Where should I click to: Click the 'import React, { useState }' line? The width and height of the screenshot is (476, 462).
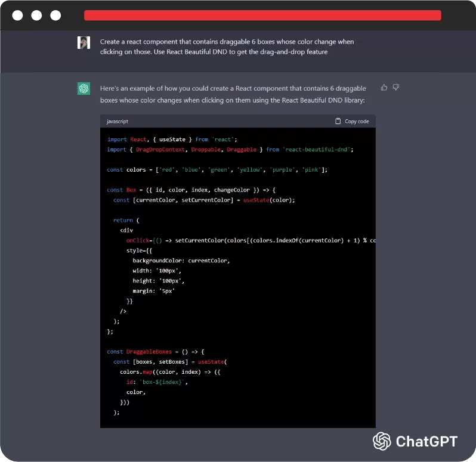pyautogui.click(x=172, y=139)
